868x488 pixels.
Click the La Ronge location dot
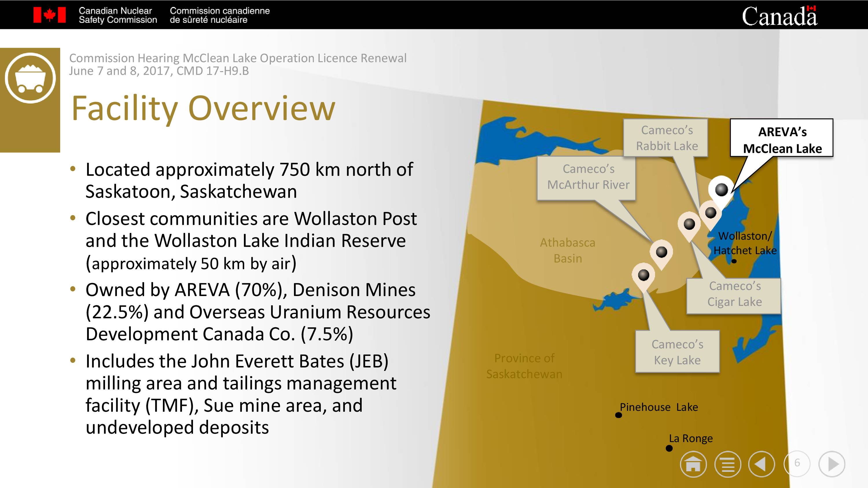pyautogui.click(x=669, y=448)
